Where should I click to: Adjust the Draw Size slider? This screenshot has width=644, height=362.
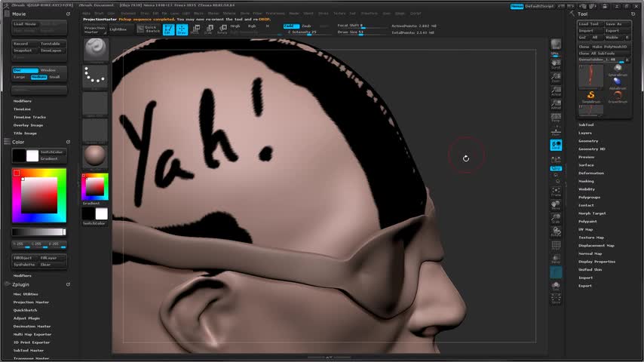tap(361, 32)
